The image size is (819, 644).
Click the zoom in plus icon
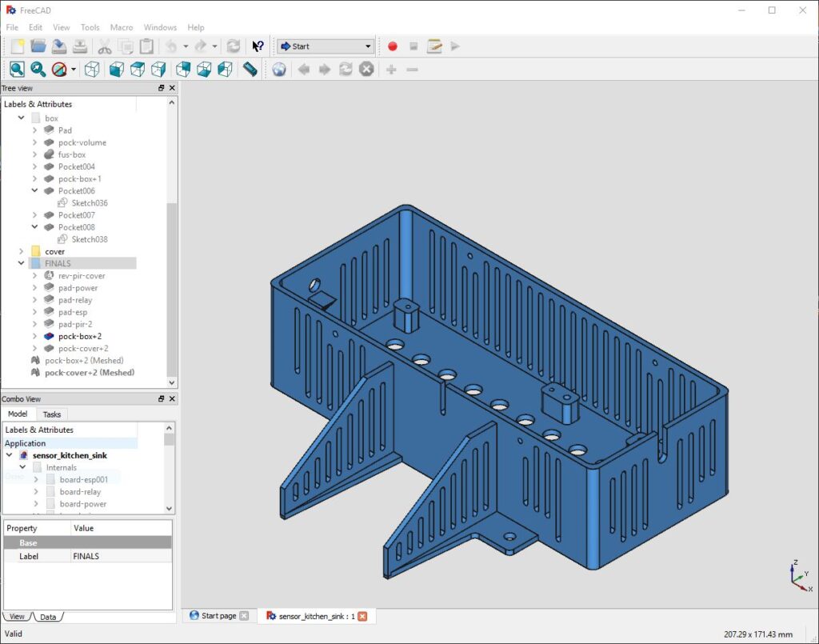[391, 69]
